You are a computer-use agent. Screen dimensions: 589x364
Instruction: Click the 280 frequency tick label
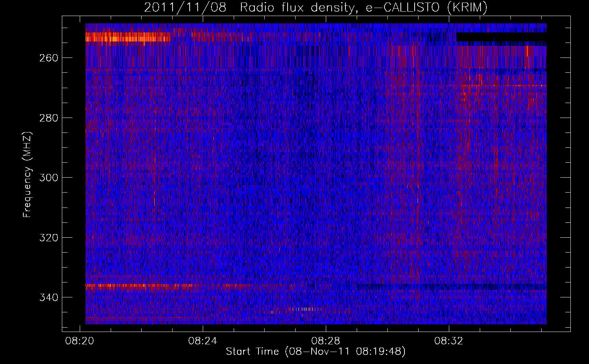[x=49, y=118]
